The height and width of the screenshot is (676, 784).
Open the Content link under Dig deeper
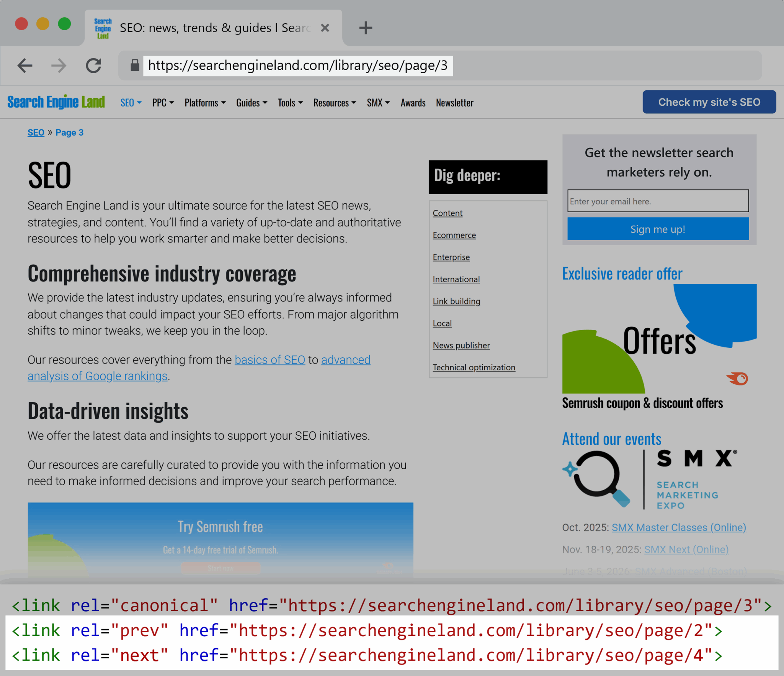click(x=448, y=213)
